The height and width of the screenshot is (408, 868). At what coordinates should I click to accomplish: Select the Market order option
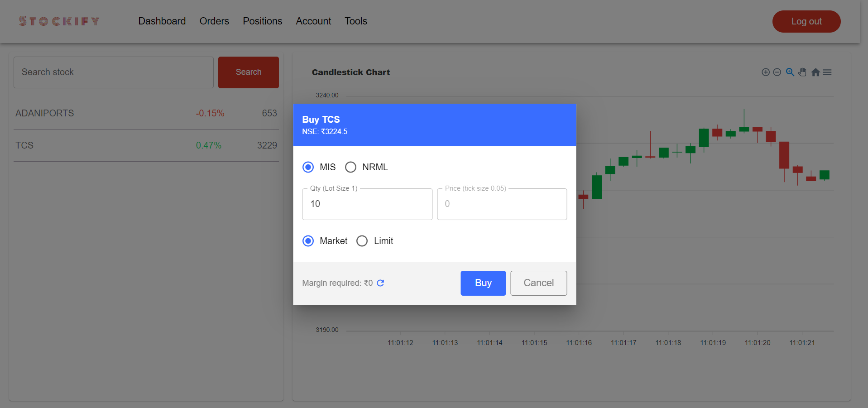[308, 241]
